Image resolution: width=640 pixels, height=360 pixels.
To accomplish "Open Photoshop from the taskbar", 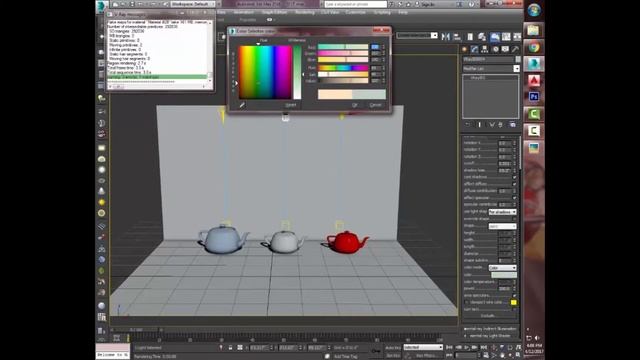I will click(x=534, y=97).
